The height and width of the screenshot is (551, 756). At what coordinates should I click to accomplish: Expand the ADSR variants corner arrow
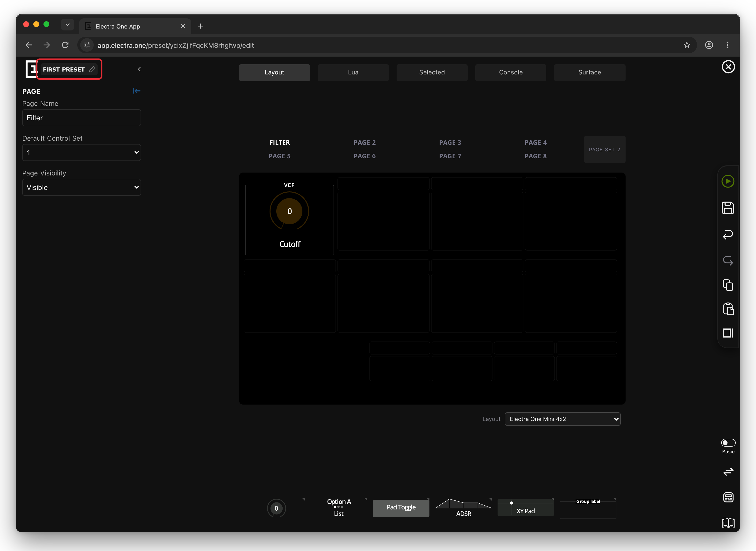[x=490, y=499]
